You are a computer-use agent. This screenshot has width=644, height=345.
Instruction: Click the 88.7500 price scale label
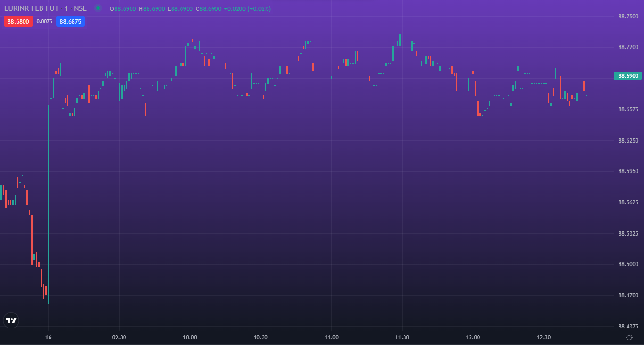coord(628,17)
